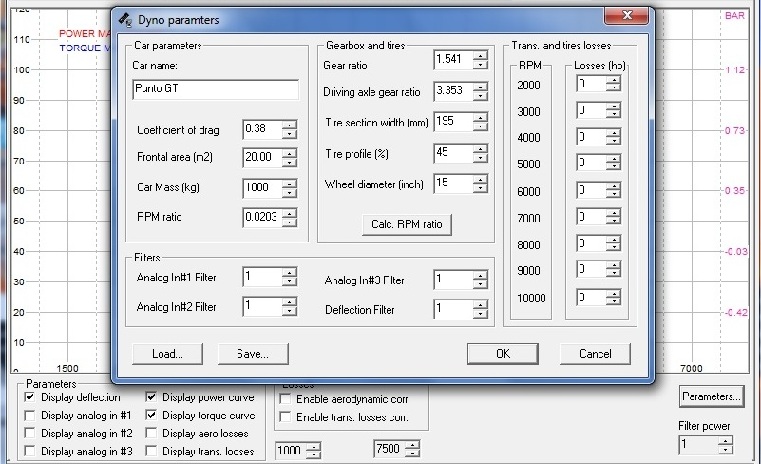
Task: Uncheck Display power curve option
Action: pos(152,397)
